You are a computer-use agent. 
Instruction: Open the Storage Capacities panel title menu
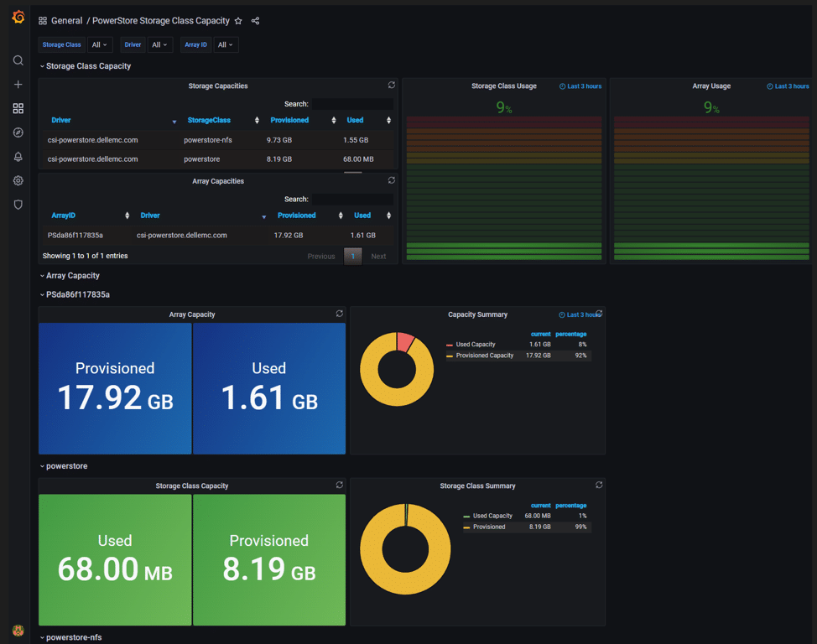click(x=218, y=86)
